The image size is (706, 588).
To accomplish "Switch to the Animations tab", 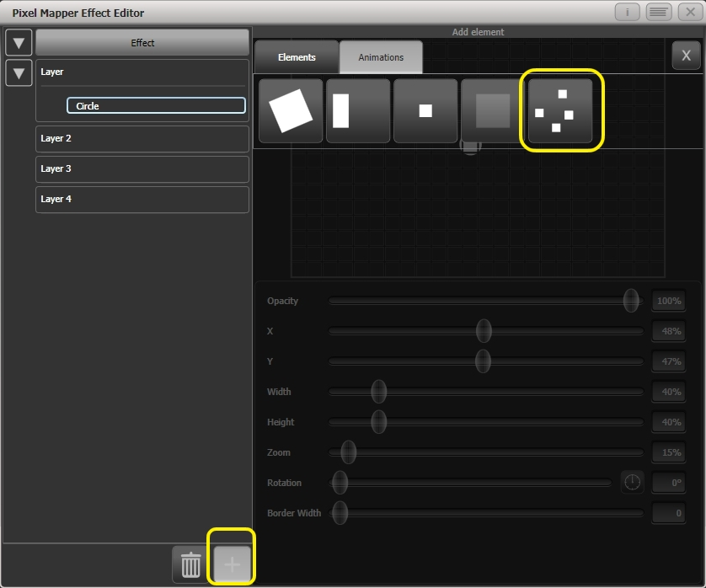I will (381, 57).
